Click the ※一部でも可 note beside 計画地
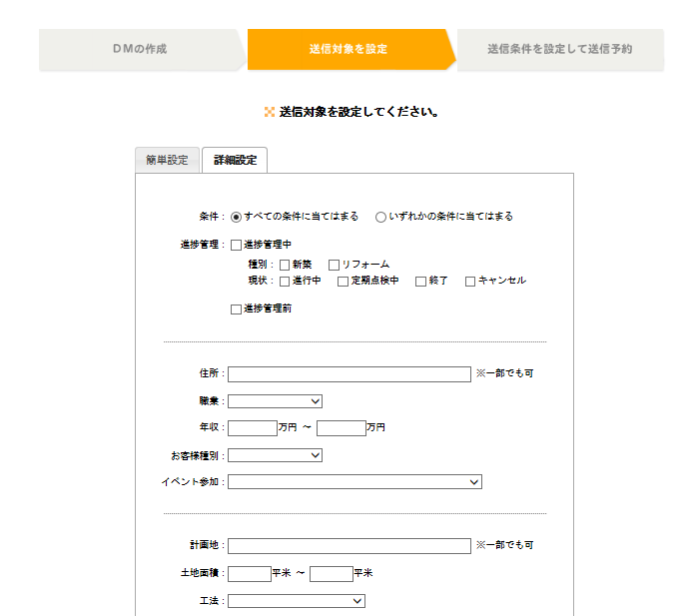Screen dimensions: 699x616 point(504,545)
